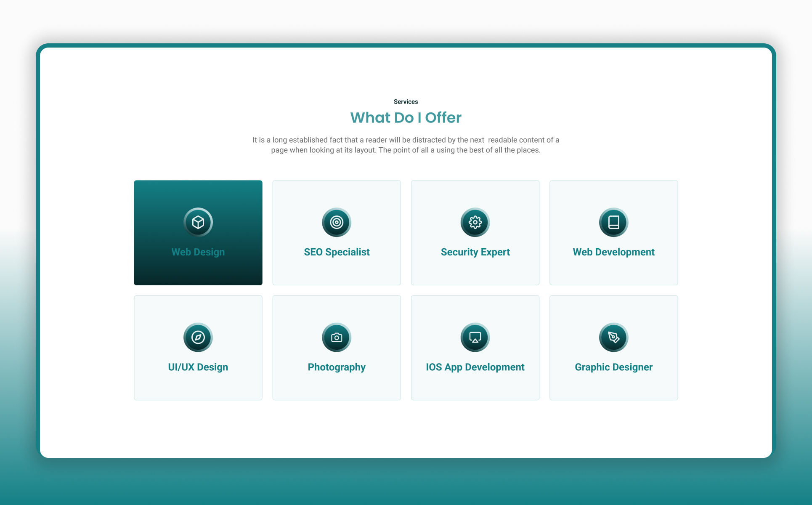Viewport: 812px width, 505px height.
Task: Select the UI/UX Design title text
Action: click(x=198, y=367)
